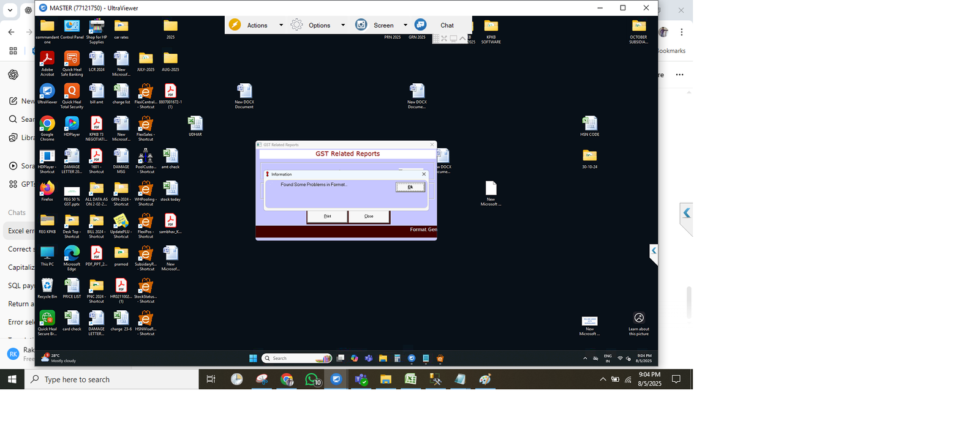Click the Options gear icon

click(297, 24)
